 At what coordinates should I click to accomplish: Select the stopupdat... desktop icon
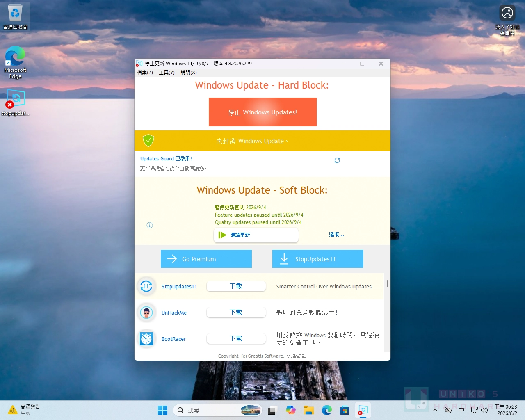[x=15, y=103]
